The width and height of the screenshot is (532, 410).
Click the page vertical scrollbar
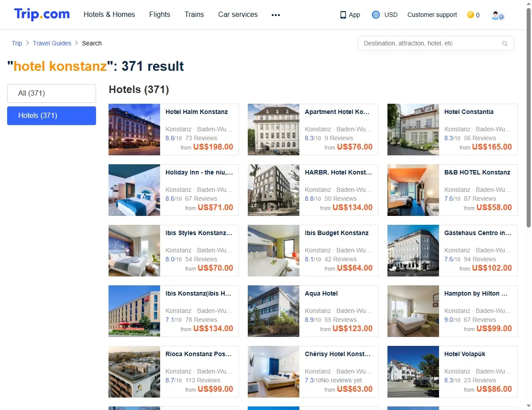coord(528,117)
